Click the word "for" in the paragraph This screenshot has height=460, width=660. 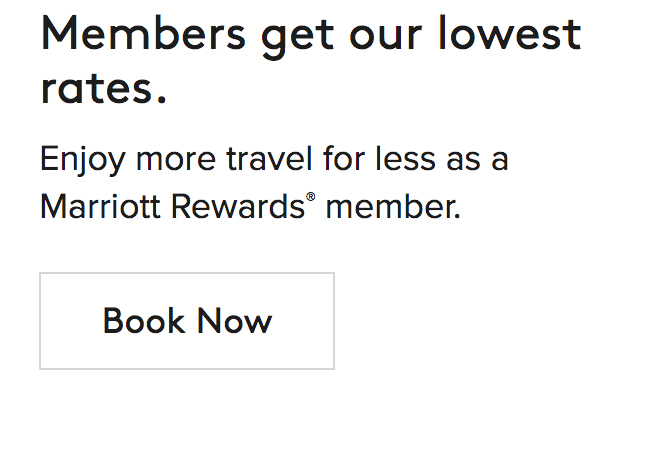340,159
